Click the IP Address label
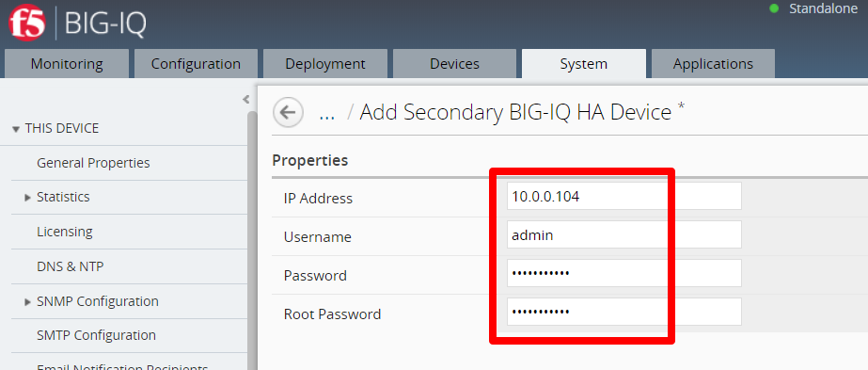 pos(318,199)
